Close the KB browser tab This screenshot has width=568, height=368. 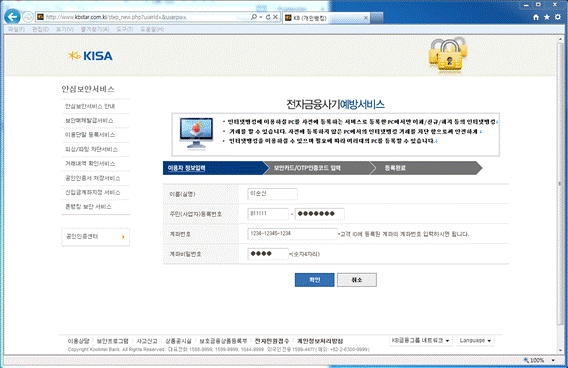pyautogui.click(x=366, y=17)
